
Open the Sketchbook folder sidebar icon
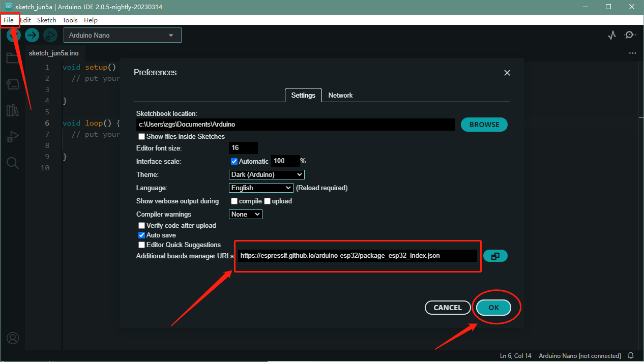(x=12, y=58)
